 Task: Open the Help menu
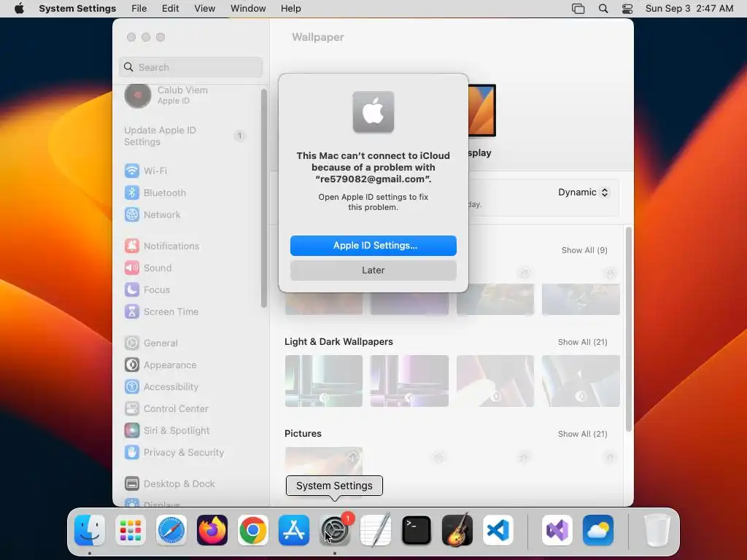tap(290, 9)
